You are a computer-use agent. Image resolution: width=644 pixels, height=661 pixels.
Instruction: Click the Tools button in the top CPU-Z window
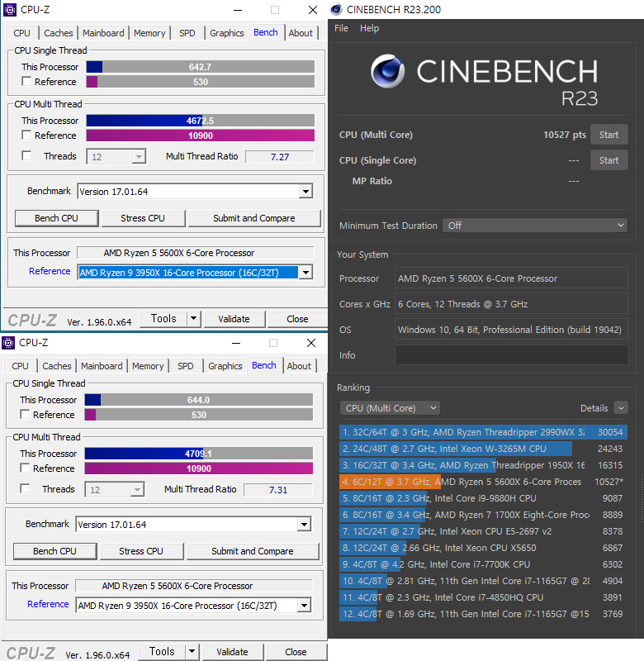[163, 318]
